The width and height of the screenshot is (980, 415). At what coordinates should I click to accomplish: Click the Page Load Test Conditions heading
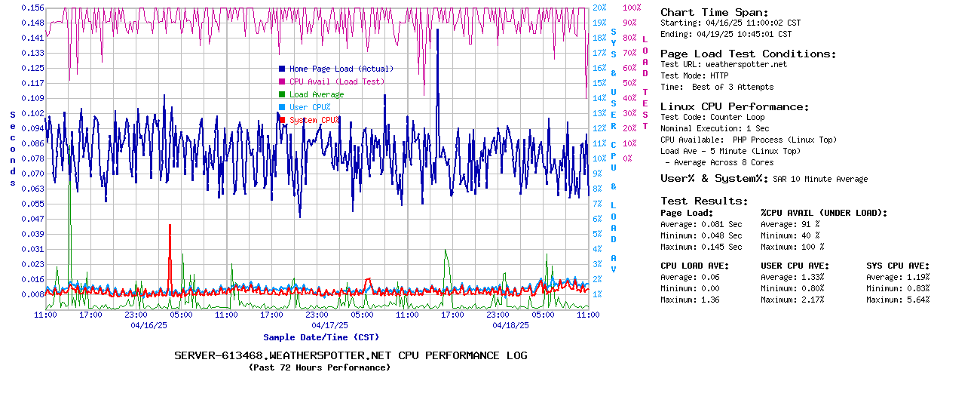(748, 54)
